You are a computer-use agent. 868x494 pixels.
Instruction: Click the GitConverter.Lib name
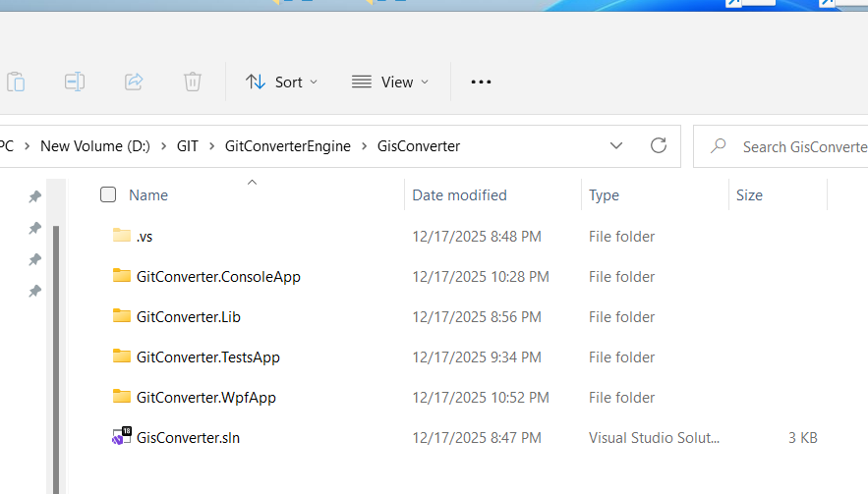[x=189, y=317]
